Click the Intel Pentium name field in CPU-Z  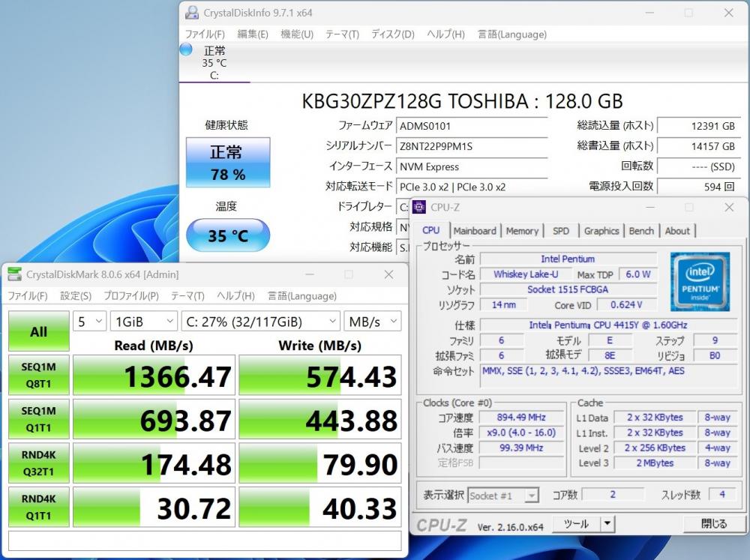coord(568,259)
